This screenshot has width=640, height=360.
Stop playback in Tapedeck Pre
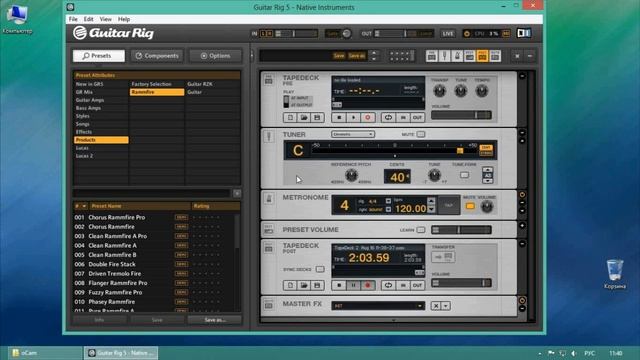pyautogui.click(x=339, y=118)
